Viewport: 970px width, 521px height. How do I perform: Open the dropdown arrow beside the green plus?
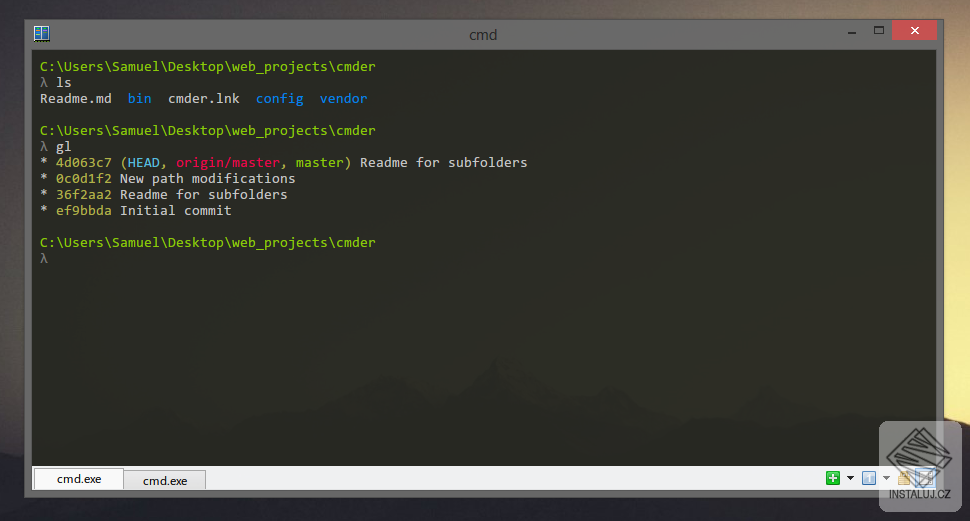click(x=851, y=478)
